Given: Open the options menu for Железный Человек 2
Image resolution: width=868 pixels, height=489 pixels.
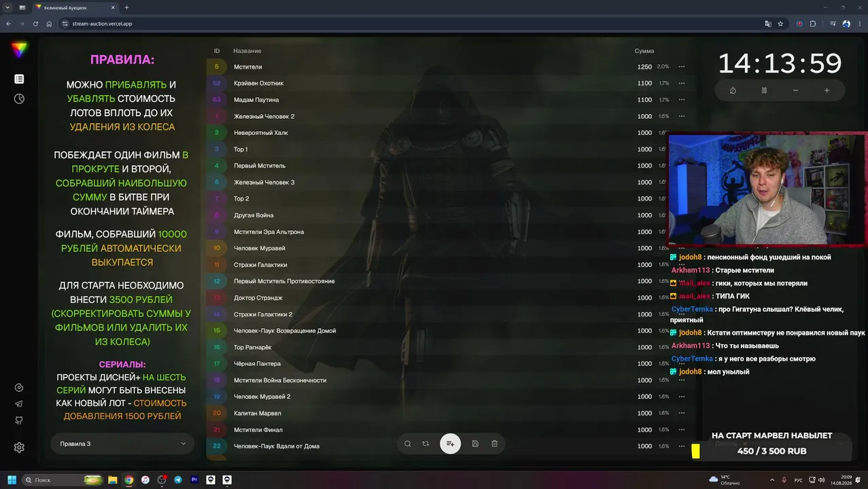Looking at the screenshot, I should 682,116.
